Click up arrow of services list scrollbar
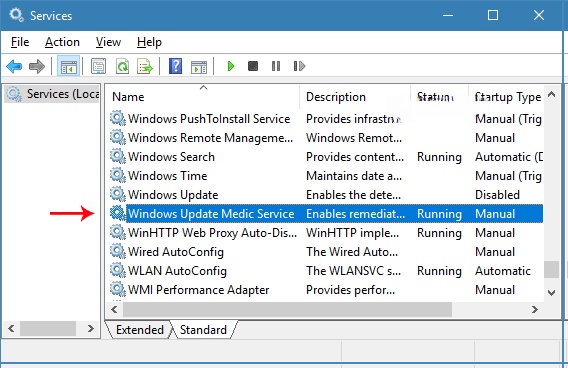 (x=551, y=95)
